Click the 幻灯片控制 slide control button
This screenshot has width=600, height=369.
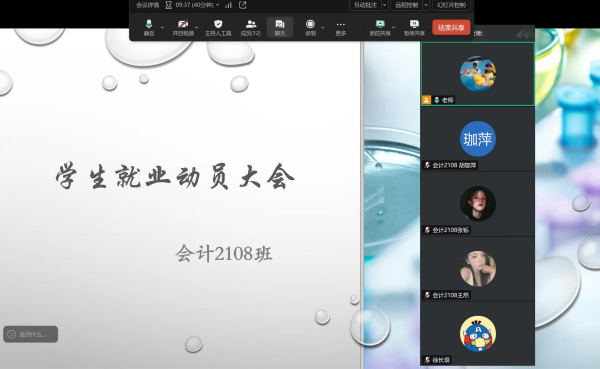tap(452, 5)
